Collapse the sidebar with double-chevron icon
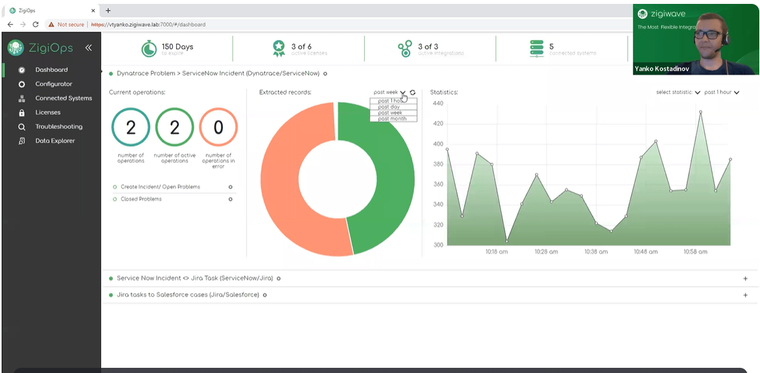 click(x=88, y=47)
